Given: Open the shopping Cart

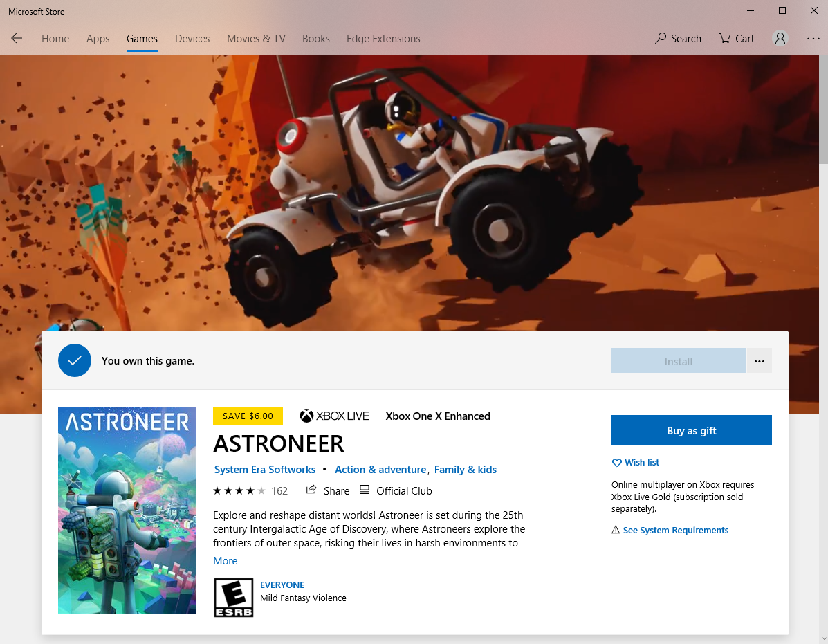Looking at the screenshot, I should tap(737, 39).
